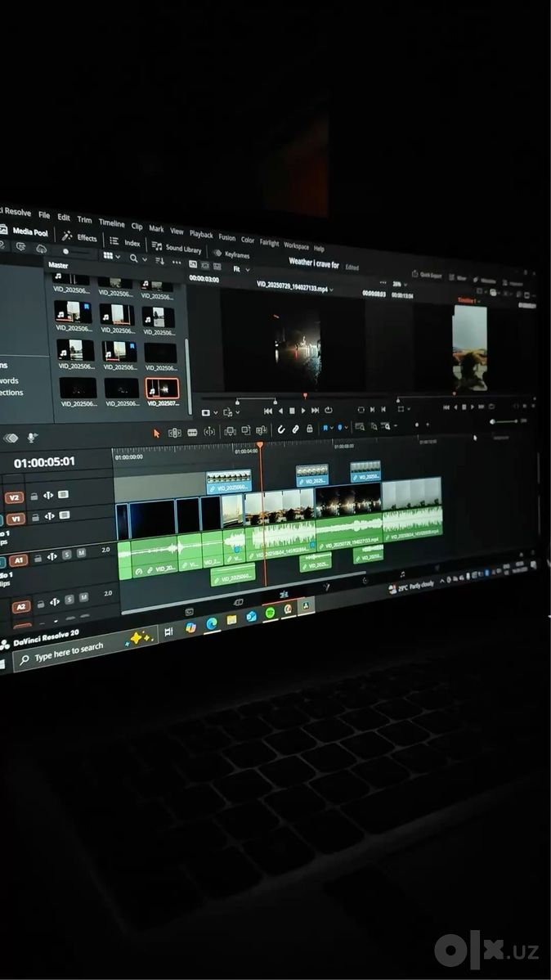Click the Replace Clip toolbar icon
Image resolution: width=551 pixels, height=980 pixels.
pyautogui.click(x=261, y=430)
